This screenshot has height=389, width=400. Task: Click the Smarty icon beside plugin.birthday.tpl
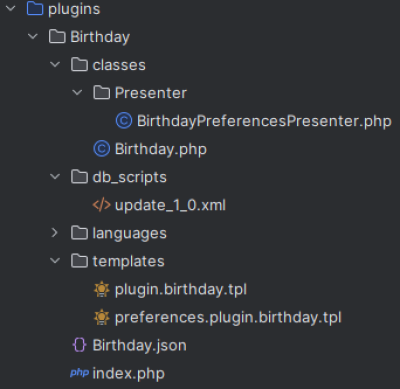(102, 289)
